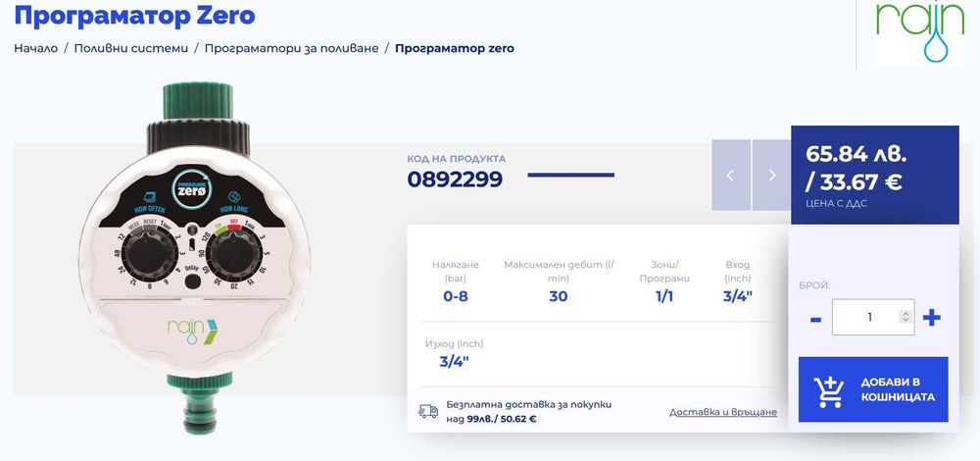The image size is (980, 461).
Task: Click the shopping cart icon
Action: pyautogui.click(x=829, y=389)
